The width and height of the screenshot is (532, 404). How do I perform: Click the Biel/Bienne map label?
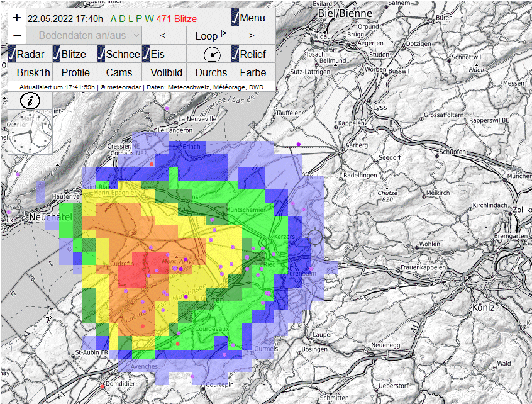click(345, 14)
